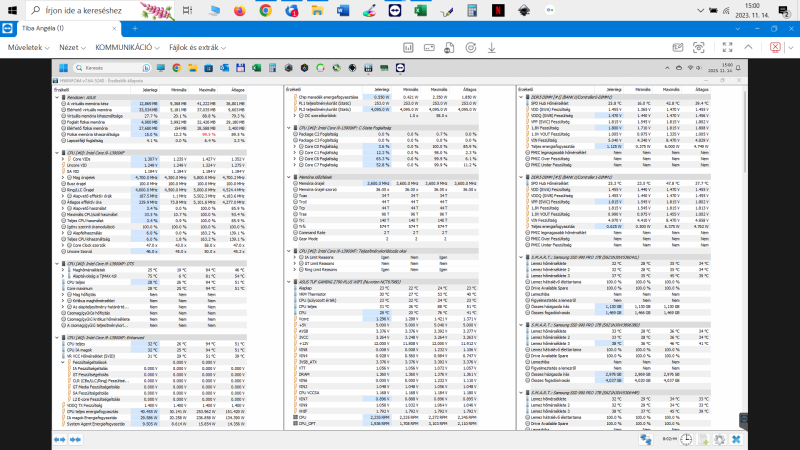Open the TeamViewer tab list chevron
This screenshot has width=800, height=450.
737,29
